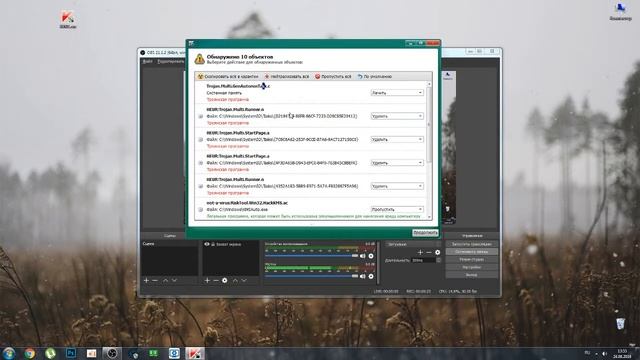Switch to Kaspersky tool taskbar icon
The height and width of the screenshot is (360, 640).
click(x=195, y=353)
